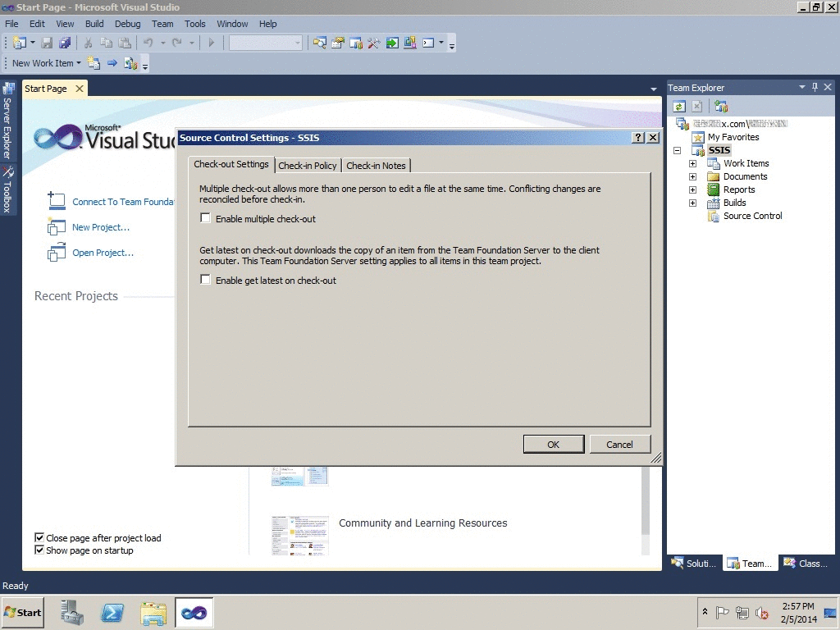Click the Cut scissors icon
Image resolution: width=840 pixels, height=630 pixels.
coord(89,43)
